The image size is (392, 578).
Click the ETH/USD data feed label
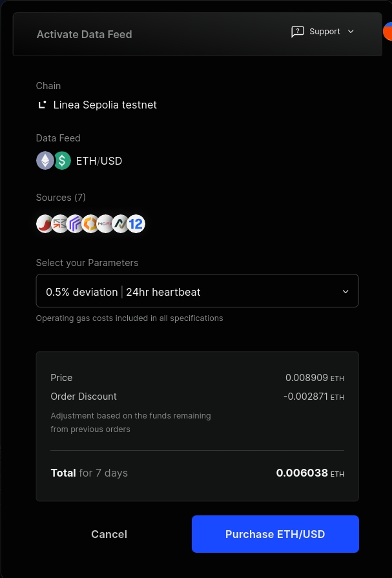(x=99, y=161)
